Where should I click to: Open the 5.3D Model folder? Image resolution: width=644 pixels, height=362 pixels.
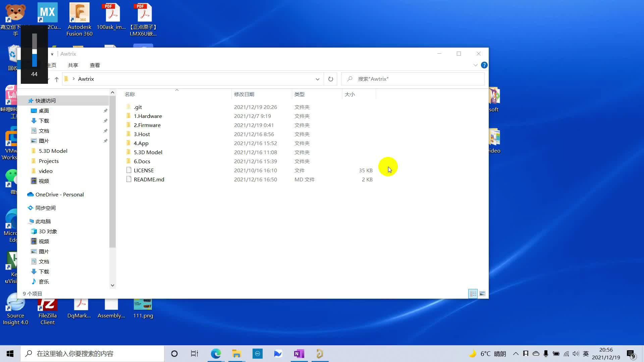148,152
